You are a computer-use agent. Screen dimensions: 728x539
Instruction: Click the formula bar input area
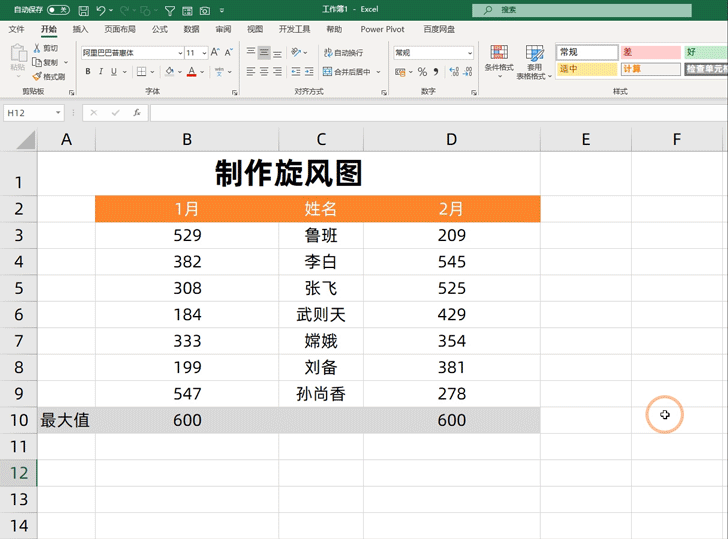point(439,113)
